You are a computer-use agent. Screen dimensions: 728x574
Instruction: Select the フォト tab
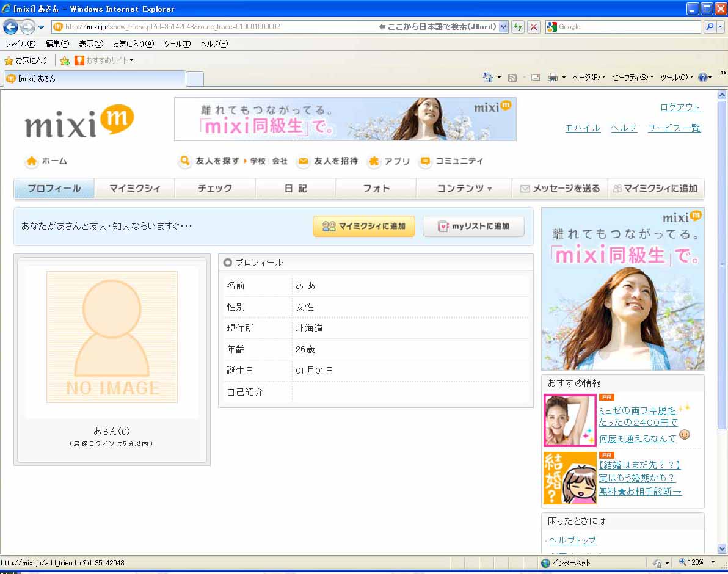[376, 189]
